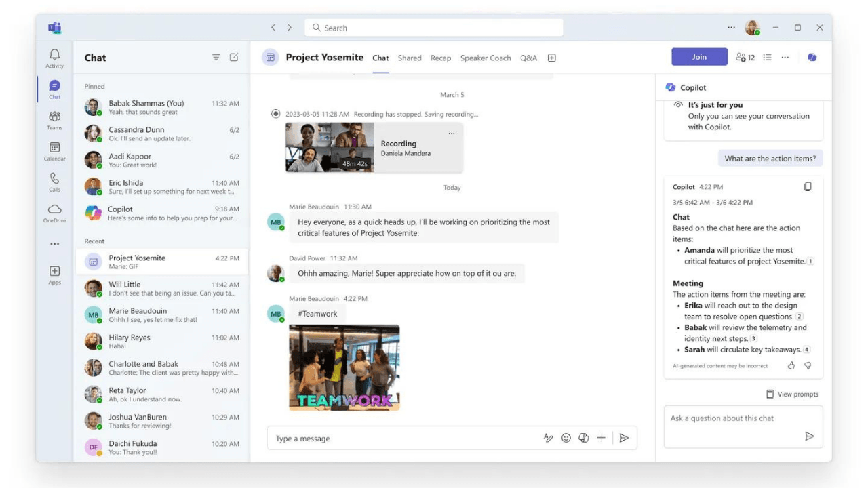This screenshot has width=868, height=488.
Task: Copy the Copilot response
Action: coord(808,187)
